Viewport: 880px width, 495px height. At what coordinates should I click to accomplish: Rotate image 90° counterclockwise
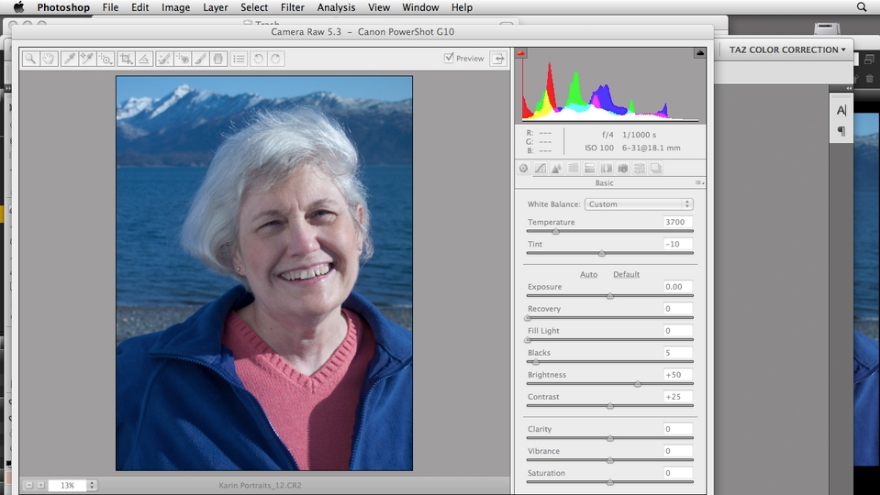point(258,58)
